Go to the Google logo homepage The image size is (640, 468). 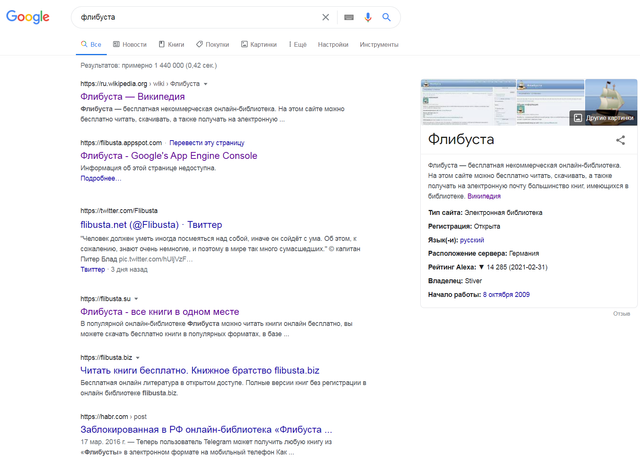pyautogui.click(x=31, y=18)
